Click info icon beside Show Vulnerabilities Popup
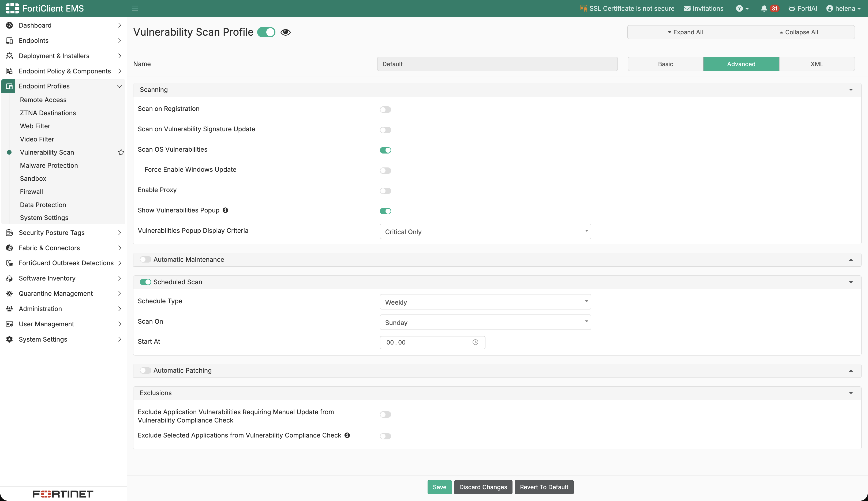 225,210
